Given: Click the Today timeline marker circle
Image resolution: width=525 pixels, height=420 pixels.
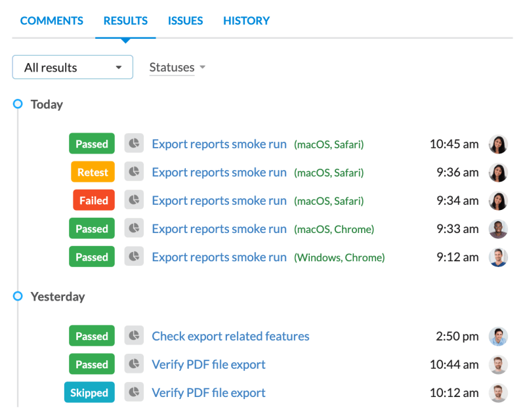Looking at the screenshot, I should pyautogui.click(x=18, y=104).
